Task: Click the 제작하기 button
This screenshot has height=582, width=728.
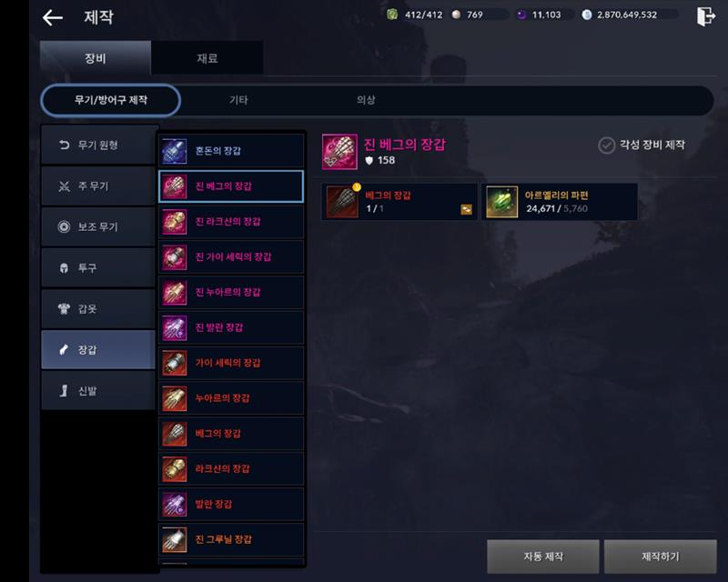Action: coord(661,556)
